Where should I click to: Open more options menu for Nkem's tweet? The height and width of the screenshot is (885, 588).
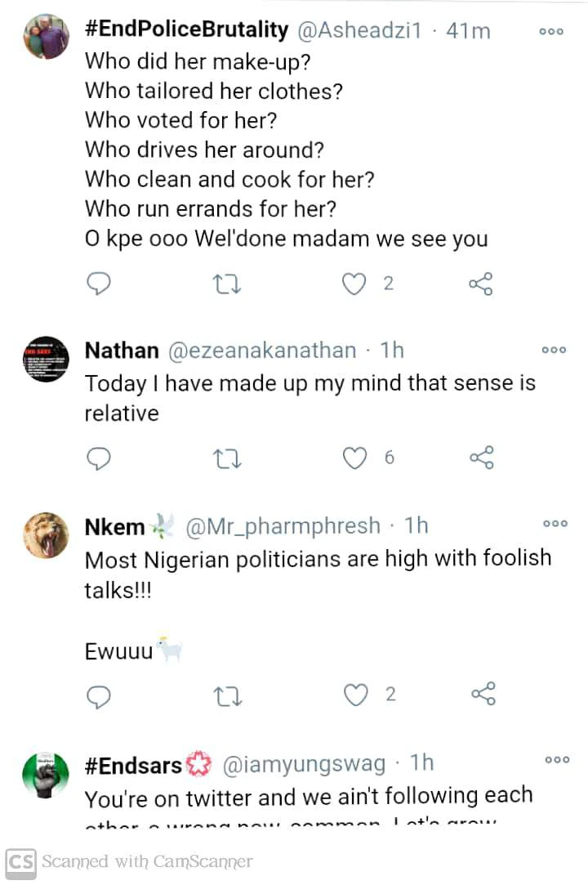click(x=555, y=525)
